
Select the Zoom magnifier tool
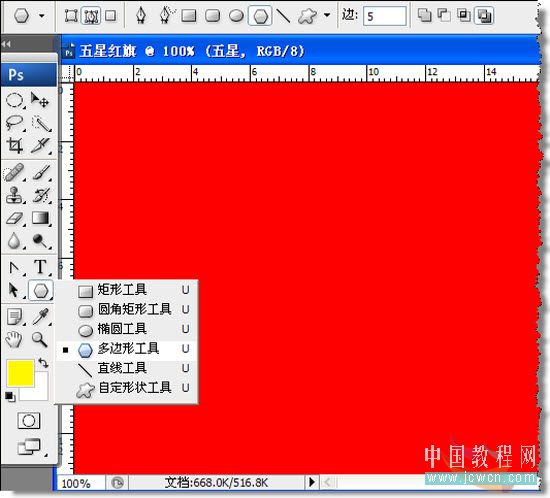[x=40, y=339]
